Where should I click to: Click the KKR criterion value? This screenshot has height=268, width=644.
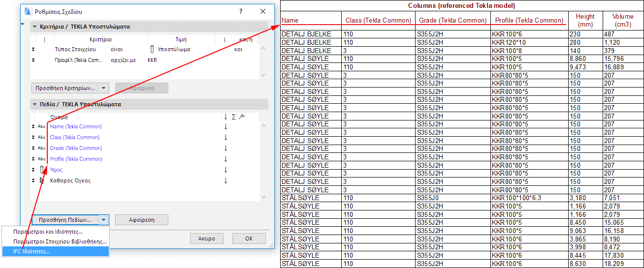(x=153, y=60)
